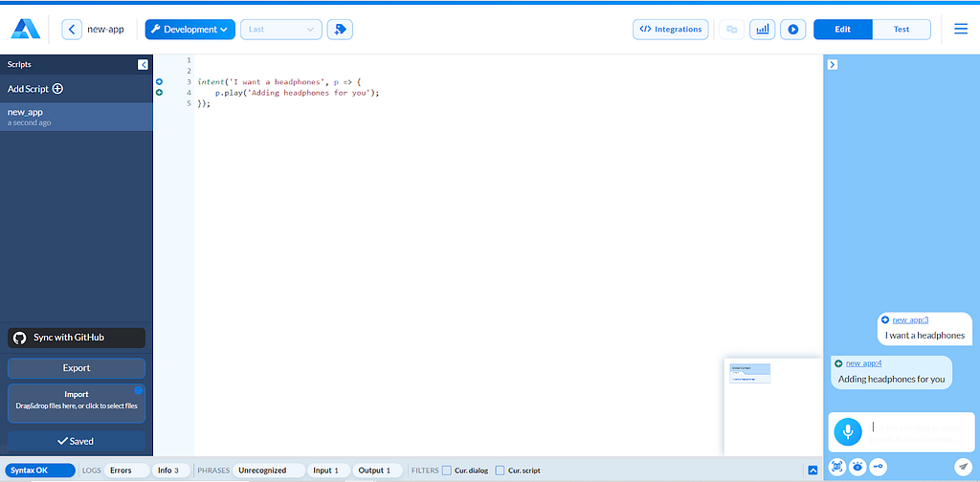This screenshot has height=482, width=980.
Task: Click the play circle icon in toolbar
Action: 793,30
